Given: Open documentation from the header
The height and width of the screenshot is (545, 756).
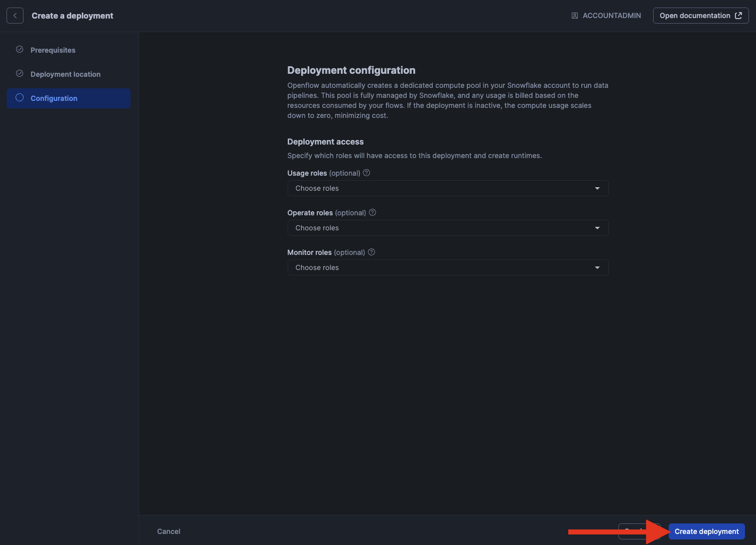Looking at the screenshot, I should (x=695, y=16).
